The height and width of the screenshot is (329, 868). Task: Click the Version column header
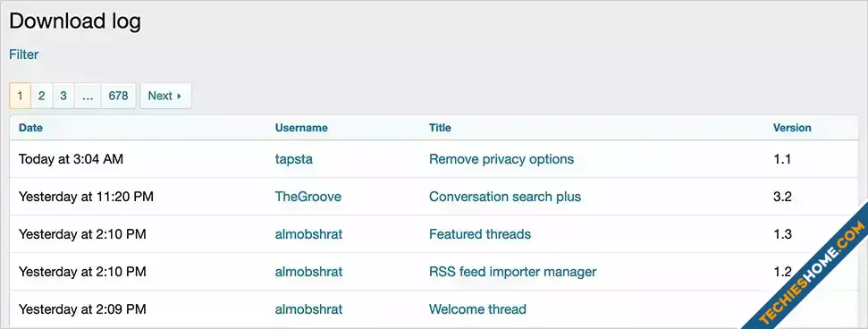pyautogui.click(x=792, y=128)
